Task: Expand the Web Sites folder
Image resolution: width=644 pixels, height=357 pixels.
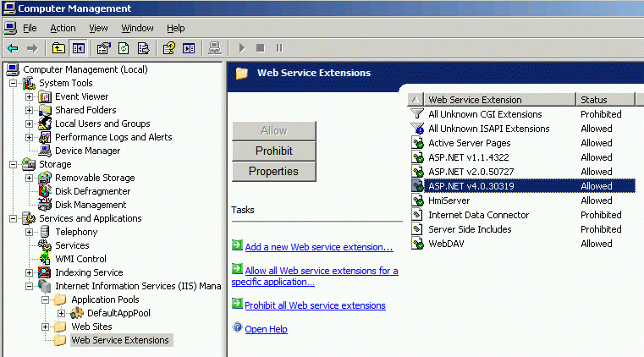Action: [x=46, y=327]
